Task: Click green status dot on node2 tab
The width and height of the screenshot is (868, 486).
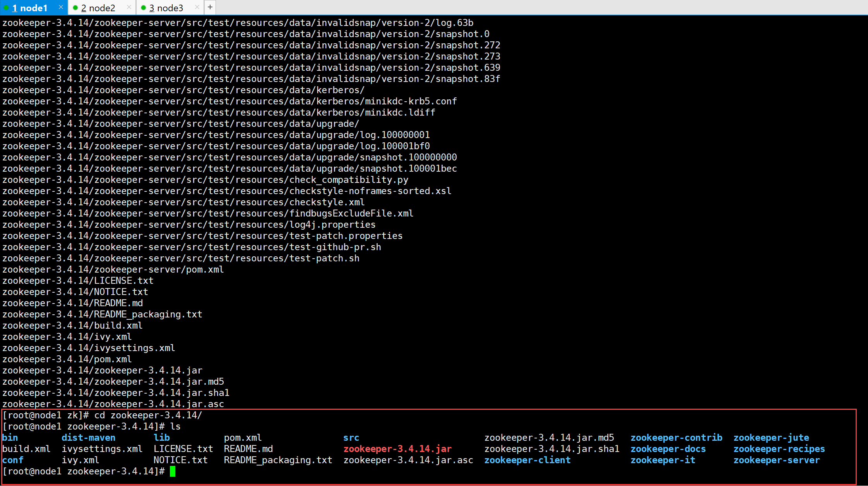Action: [x=75, y=8]
